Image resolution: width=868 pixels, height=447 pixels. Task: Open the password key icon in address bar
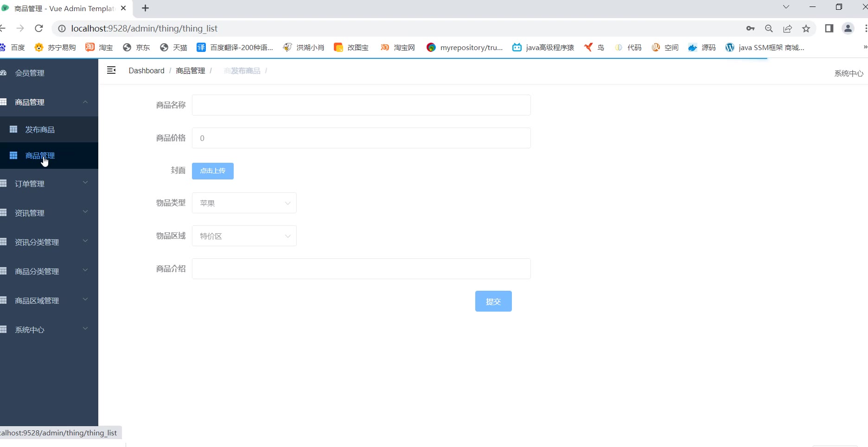tap(750, 28)
